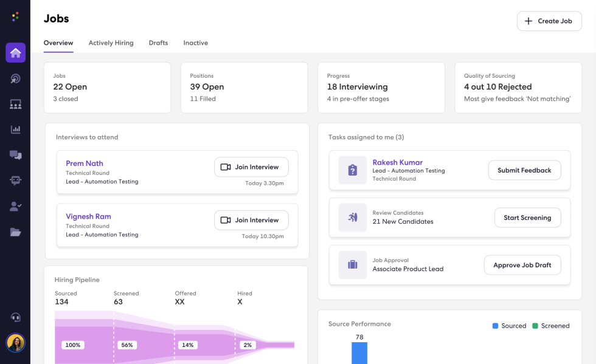Join interview with Vignesh Ram
The height and width of the screenshot is (364, 596).
[251, 220]
